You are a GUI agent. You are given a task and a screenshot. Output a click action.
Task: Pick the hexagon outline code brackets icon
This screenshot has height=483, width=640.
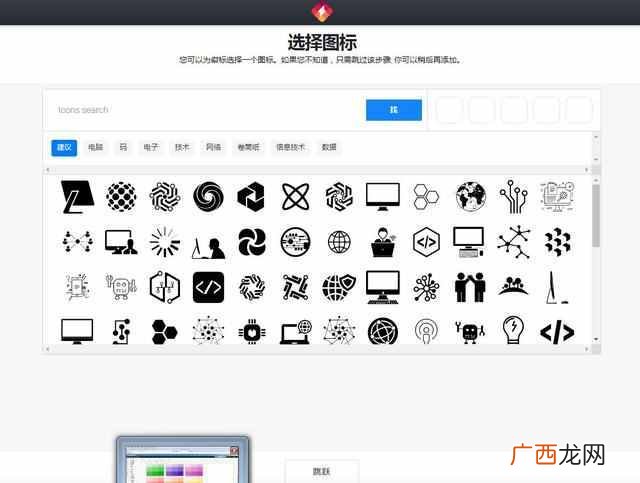point(426,242)
